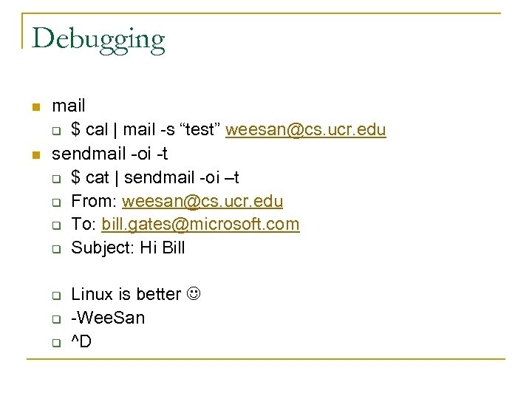Viewport: 532px width, 399px height.
Task: Click the "sendmail -oi -t" heading text
Action: pos(109,154)
